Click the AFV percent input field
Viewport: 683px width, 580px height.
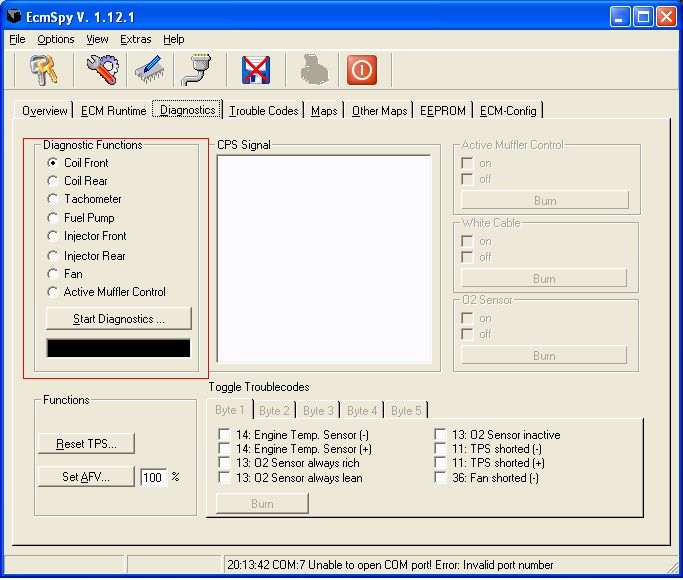coord(153,478)
